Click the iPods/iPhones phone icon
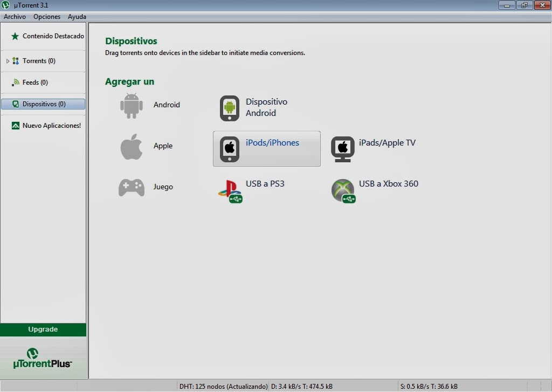 [230, 149]
